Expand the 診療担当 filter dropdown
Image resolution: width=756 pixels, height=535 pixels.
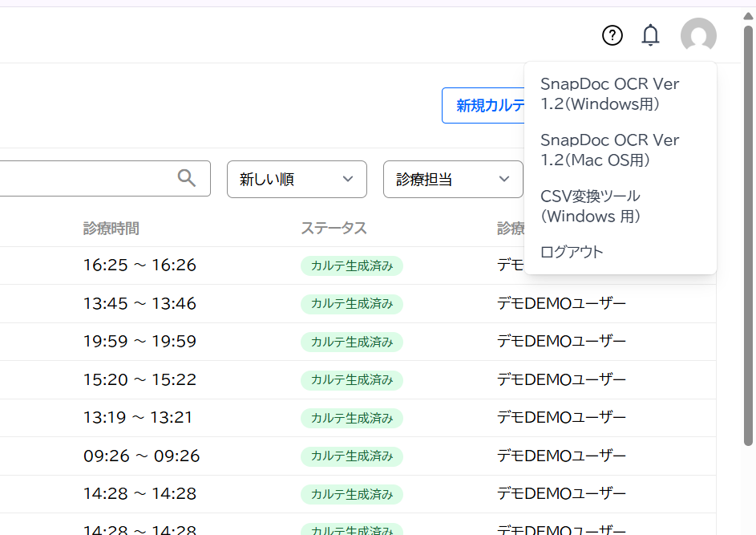point(453,179)
